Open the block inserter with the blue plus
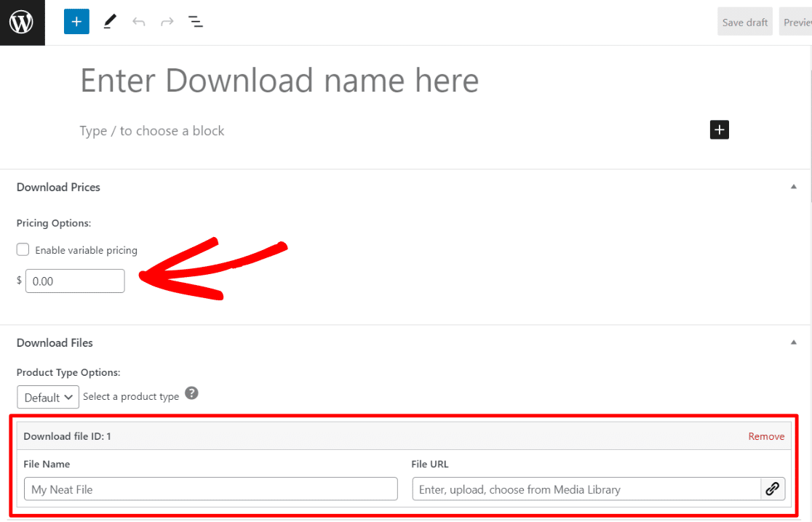 click(76, 21)
